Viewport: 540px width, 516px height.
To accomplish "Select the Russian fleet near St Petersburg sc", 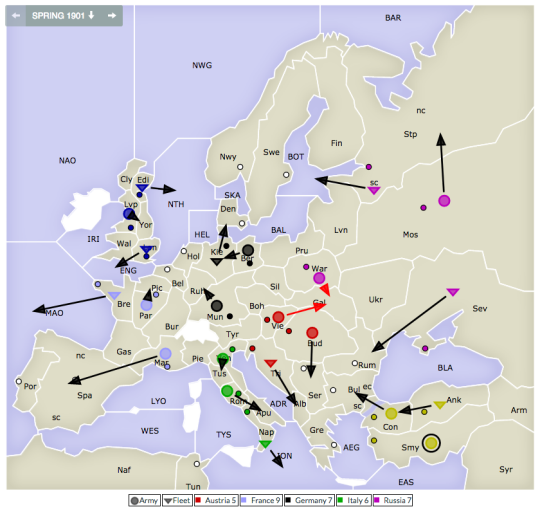I will pos(374,190).
